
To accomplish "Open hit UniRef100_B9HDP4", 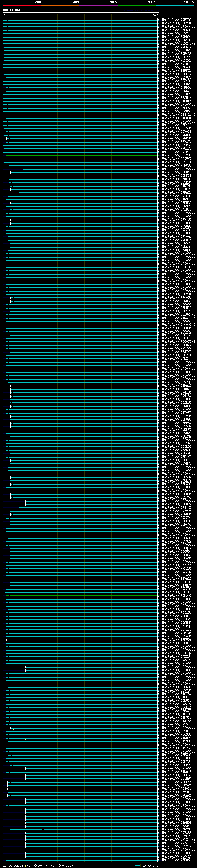I will [177, 37].
